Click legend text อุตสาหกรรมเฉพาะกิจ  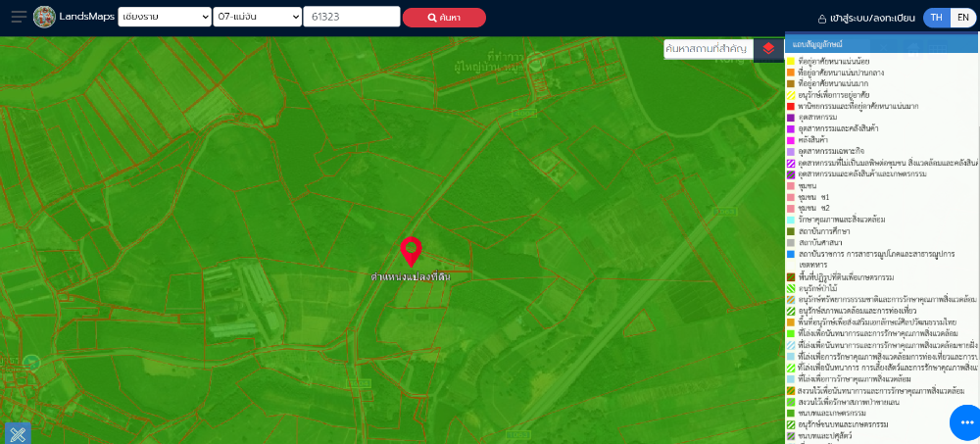830,151
